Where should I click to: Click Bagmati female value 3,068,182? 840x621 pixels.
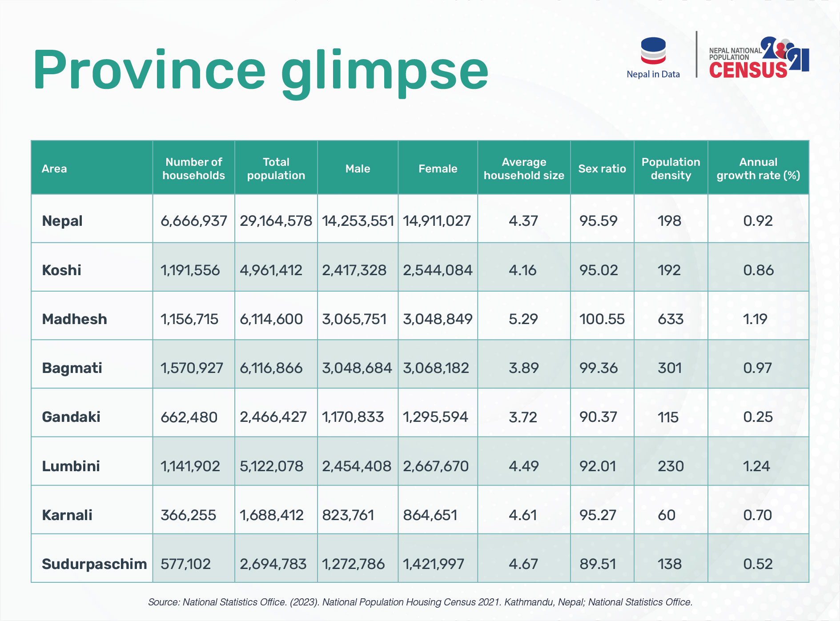436,368
